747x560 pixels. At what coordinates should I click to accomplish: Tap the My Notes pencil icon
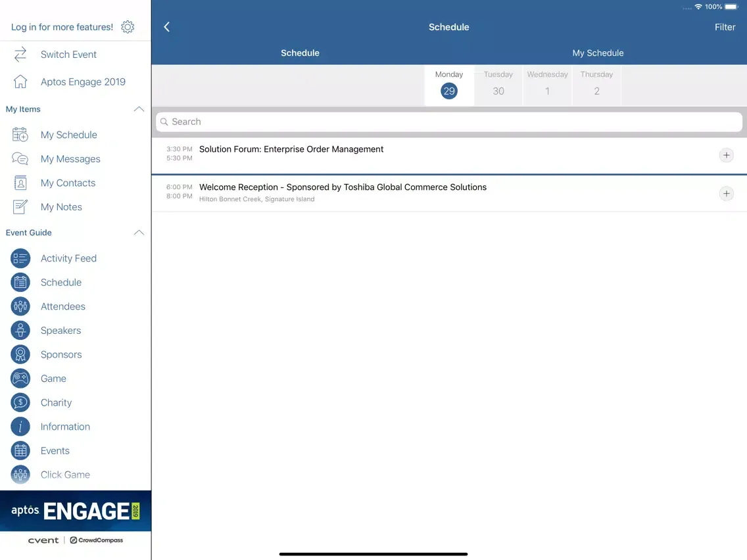tap(20, 206)
